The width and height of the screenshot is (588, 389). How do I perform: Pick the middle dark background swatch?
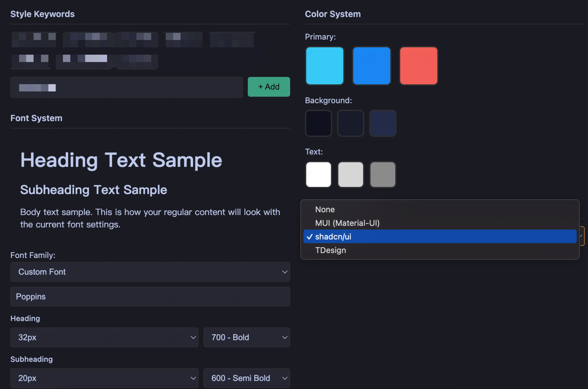tap(350, 123)
